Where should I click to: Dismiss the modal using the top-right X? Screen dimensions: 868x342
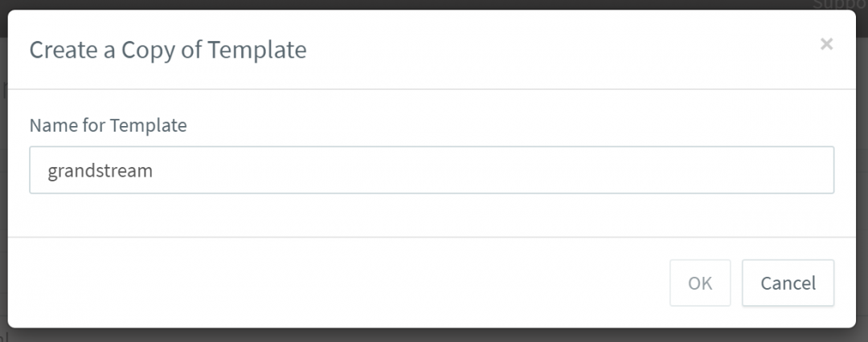point(826,44)
